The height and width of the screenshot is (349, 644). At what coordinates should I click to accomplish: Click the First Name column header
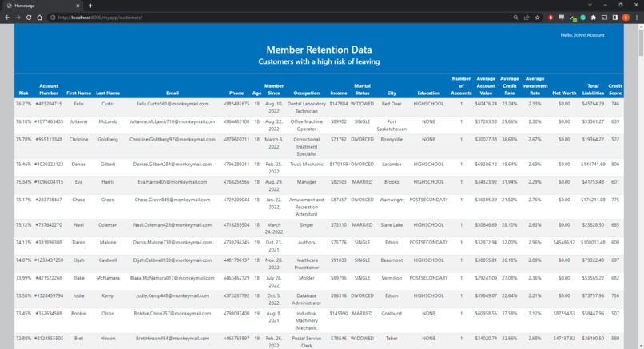click(x=78, y=93)
